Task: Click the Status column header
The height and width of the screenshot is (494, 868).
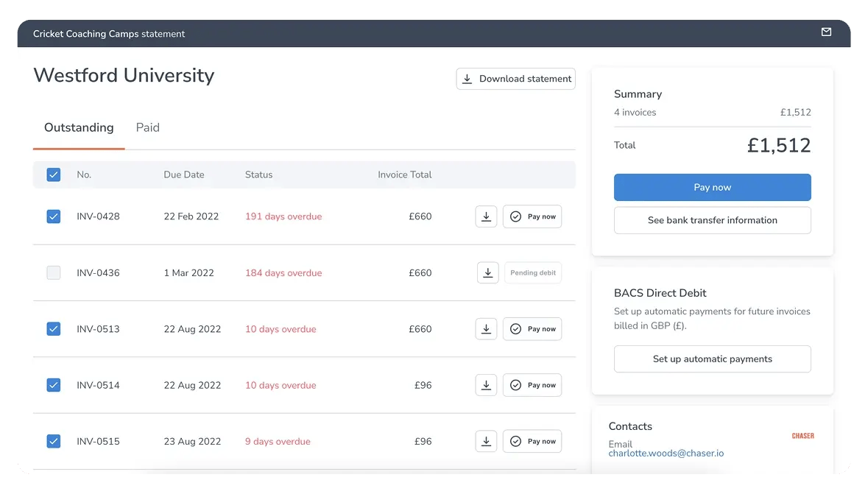Action: [258, 174]
